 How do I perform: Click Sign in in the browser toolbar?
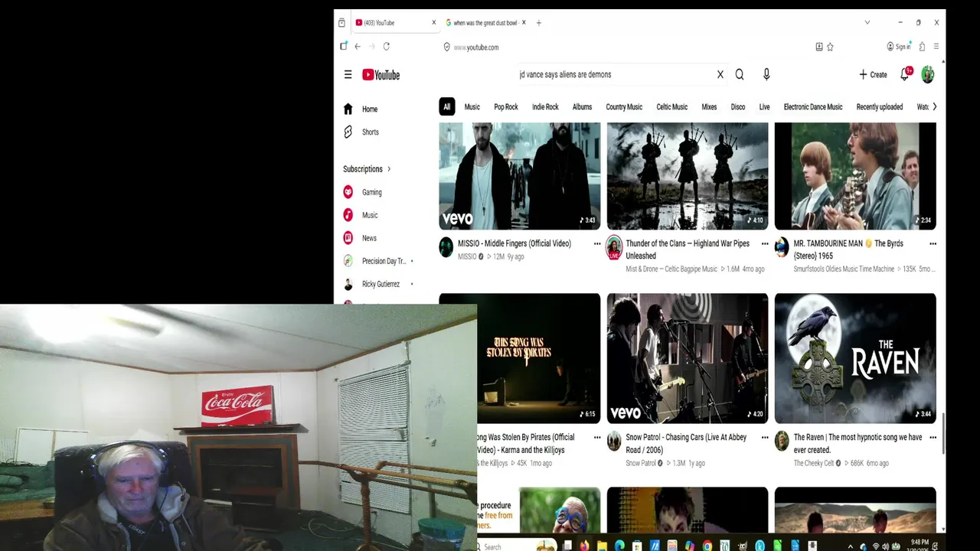pyautogui.click(x=898, y=47)
